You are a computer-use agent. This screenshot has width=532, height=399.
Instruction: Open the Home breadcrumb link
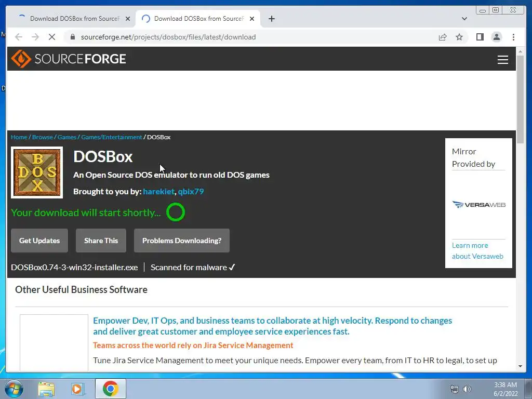(19, 137)
